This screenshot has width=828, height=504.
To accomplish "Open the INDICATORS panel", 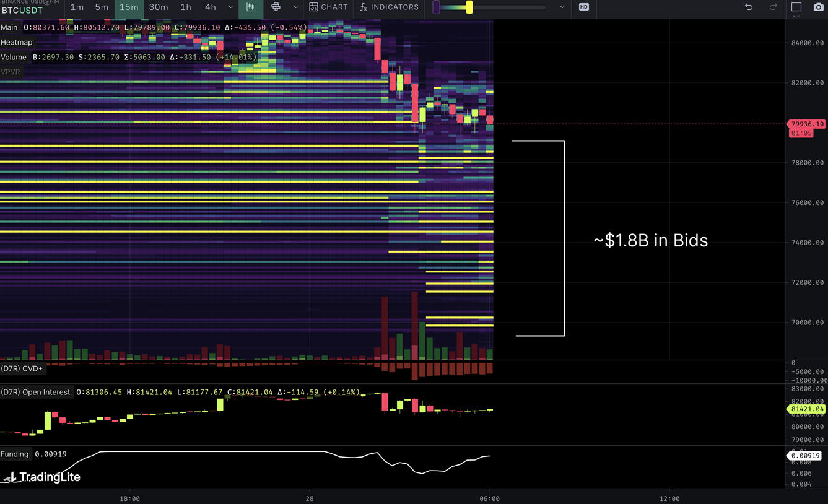I will [x=389, y=7].
